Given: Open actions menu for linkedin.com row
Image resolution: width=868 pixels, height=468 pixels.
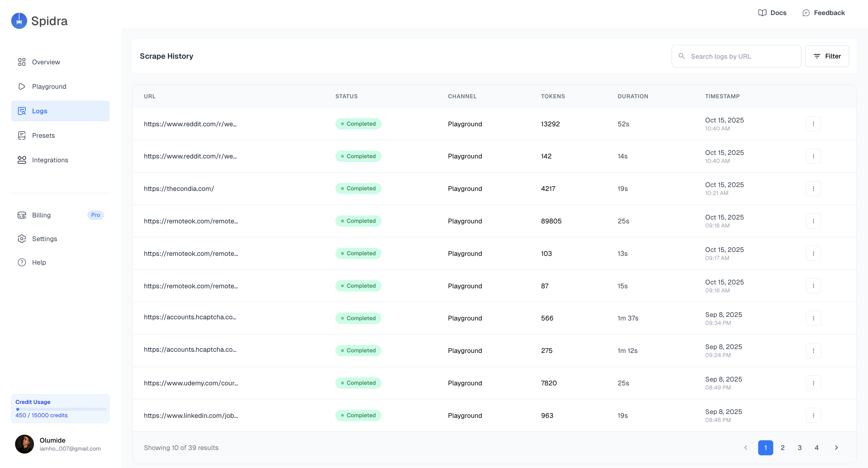Looking at the screenshot, I should pos(813,415).
